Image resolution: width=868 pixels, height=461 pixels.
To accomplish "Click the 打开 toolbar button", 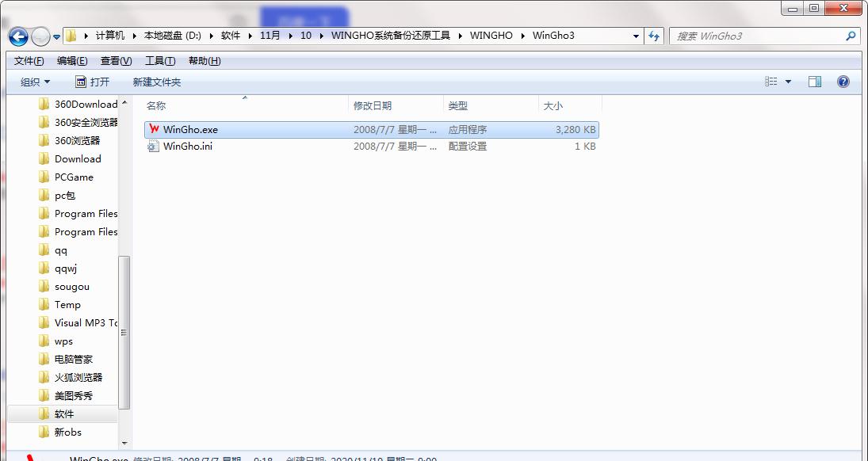I will pos(93,82).
